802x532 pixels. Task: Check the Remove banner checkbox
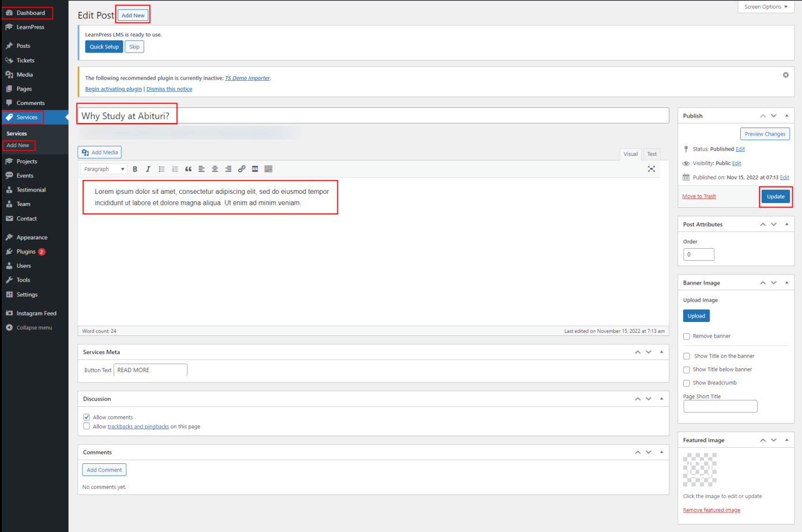pyautogui.click(x=687, y=336)
